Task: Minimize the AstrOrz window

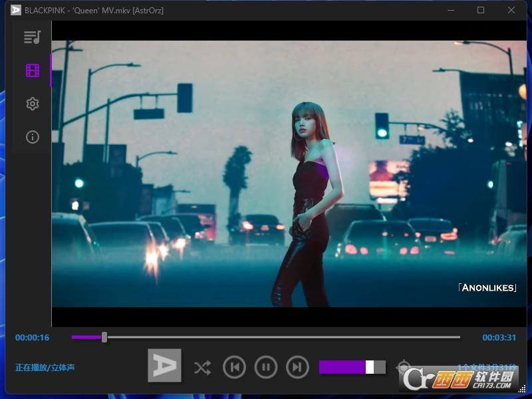Action: 451,10
